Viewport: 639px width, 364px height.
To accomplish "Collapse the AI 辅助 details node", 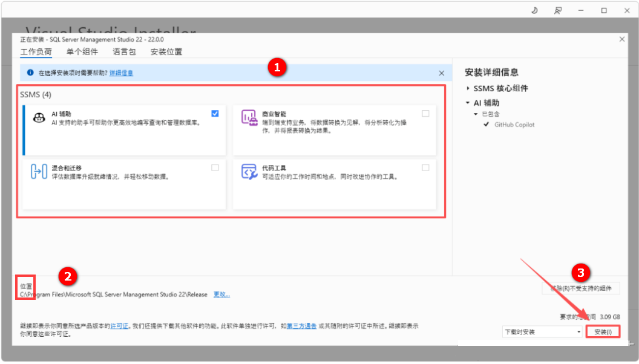I will click(x=468, y=103).
